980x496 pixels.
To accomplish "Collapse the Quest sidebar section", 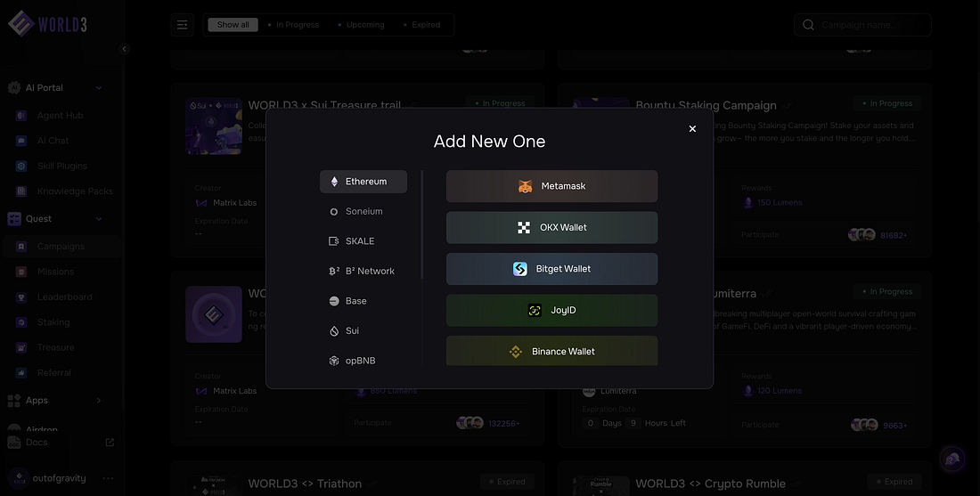I will coord(99,219).
